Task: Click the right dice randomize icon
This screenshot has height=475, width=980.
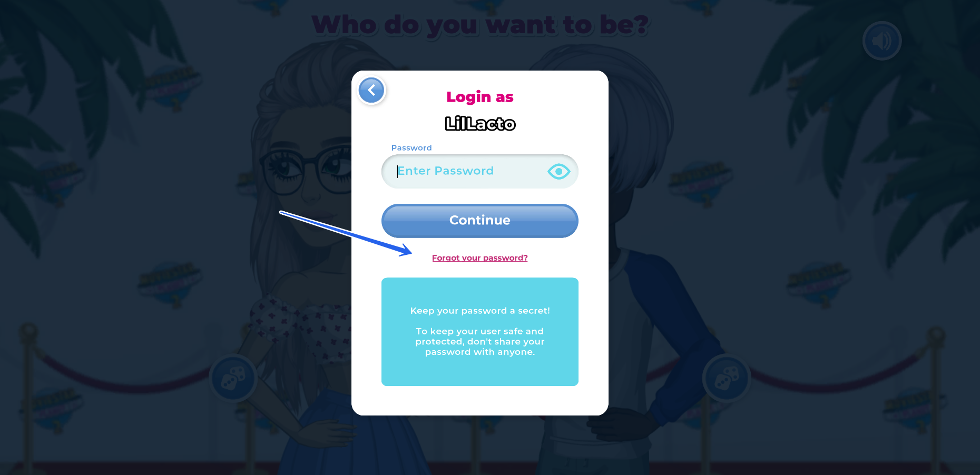Action: [727, 378]
